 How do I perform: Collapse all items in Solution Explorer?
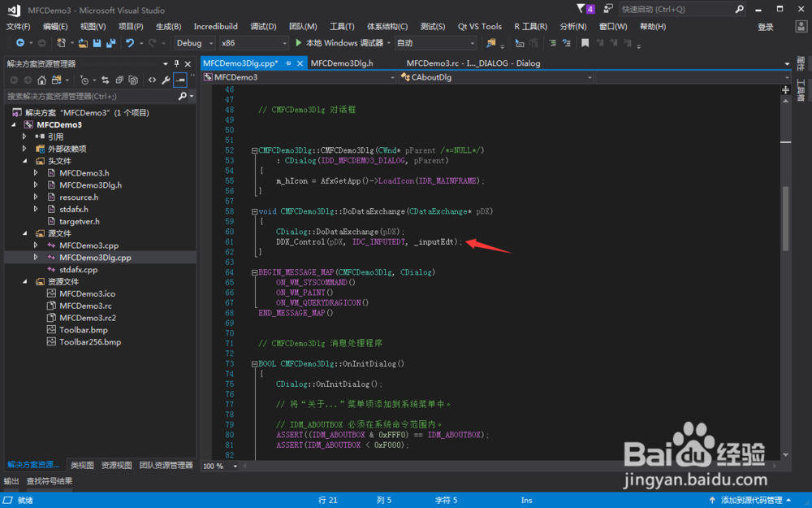coord(119,80)
